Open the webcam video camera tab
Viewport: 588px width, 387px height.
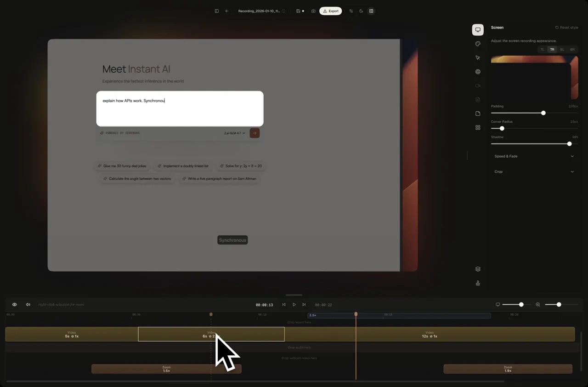tap(478, 86)
